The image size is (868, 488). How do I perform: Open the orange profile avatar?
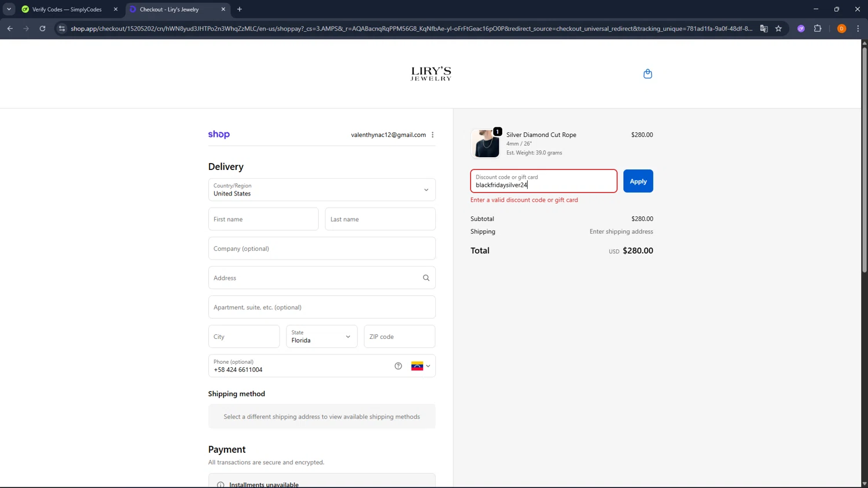click(841, 28)
